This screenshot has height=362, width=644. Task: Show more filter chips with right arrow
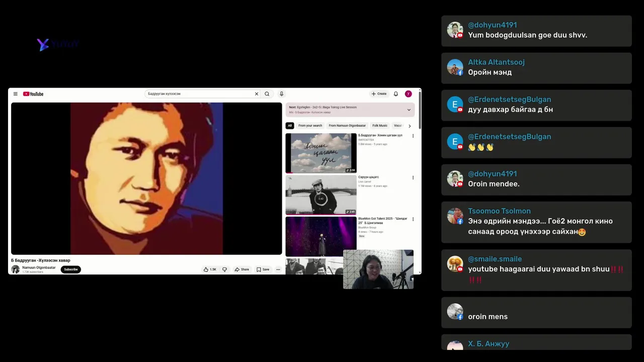tap(410, 126)
